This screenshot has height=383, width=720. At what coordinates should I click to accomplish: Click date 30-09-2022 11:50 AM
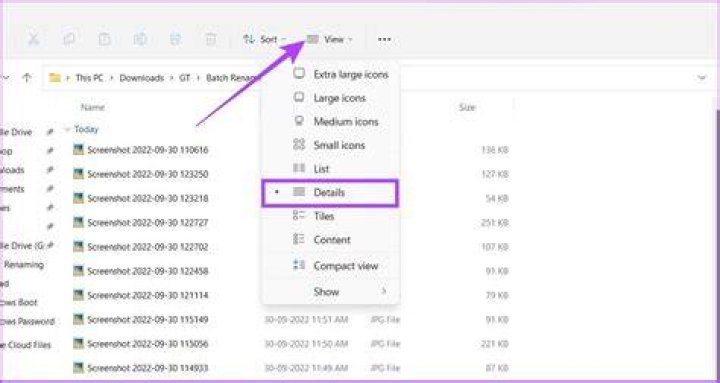(306, 344)
